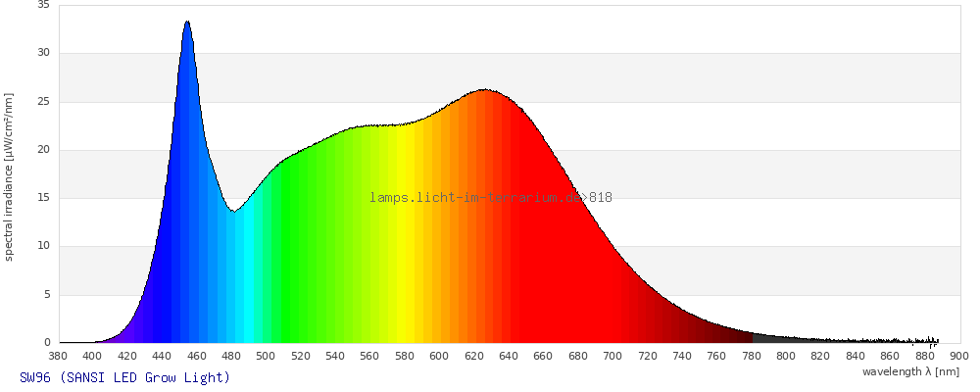
Task: Click the y-axis value "15"
Action: point(44,198)
